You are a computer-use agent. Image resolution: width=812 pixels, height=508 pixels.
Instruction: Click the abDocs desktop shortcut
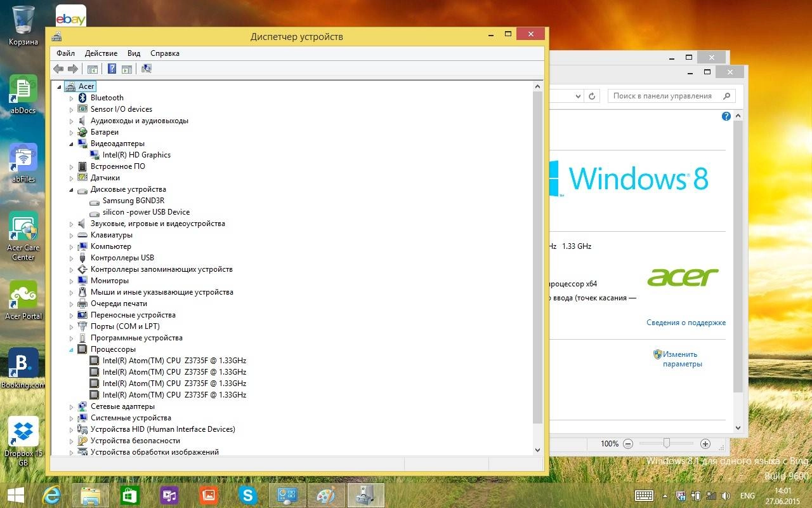pos(23,95)
